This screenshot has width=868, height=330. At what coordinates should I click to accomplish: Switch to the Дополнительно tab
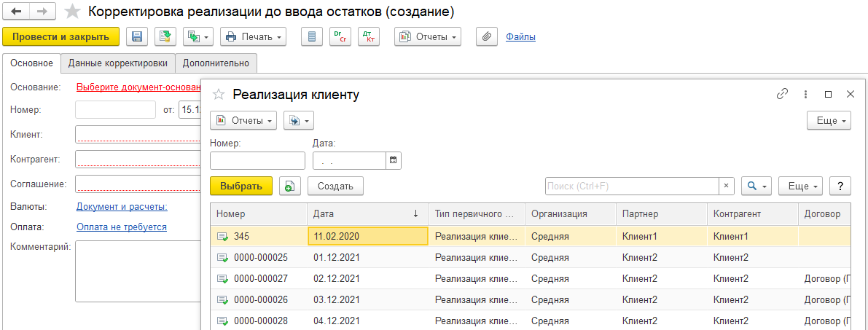click(216, 63)
